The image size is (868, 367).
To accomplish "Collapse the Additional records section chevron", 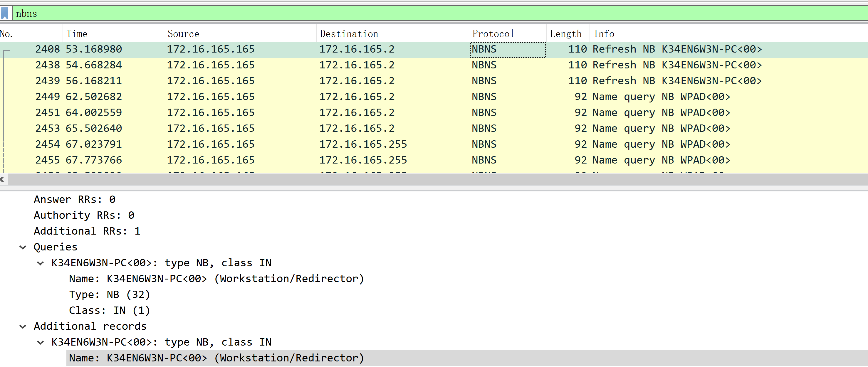I will 23,326.
